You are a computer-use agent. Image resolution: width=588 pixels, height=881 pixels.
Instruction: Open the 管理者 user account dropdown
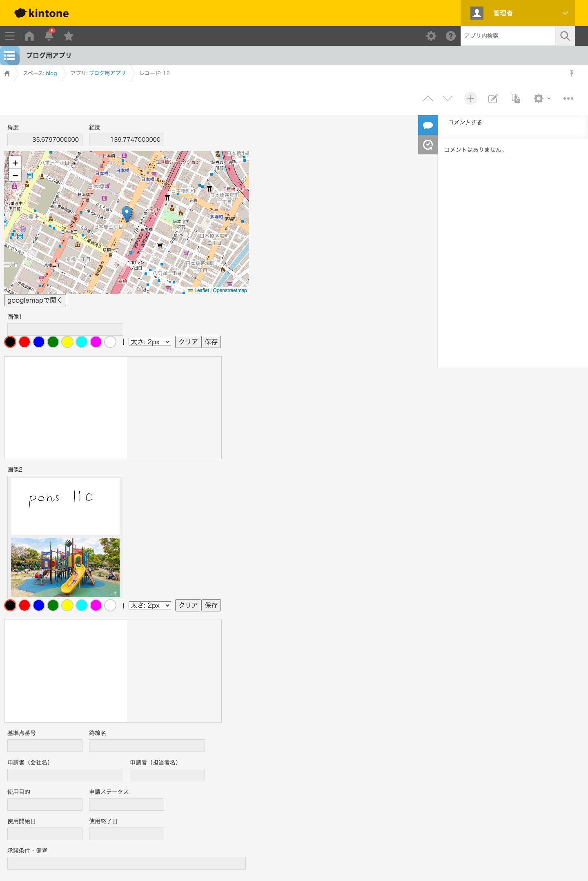518,13
